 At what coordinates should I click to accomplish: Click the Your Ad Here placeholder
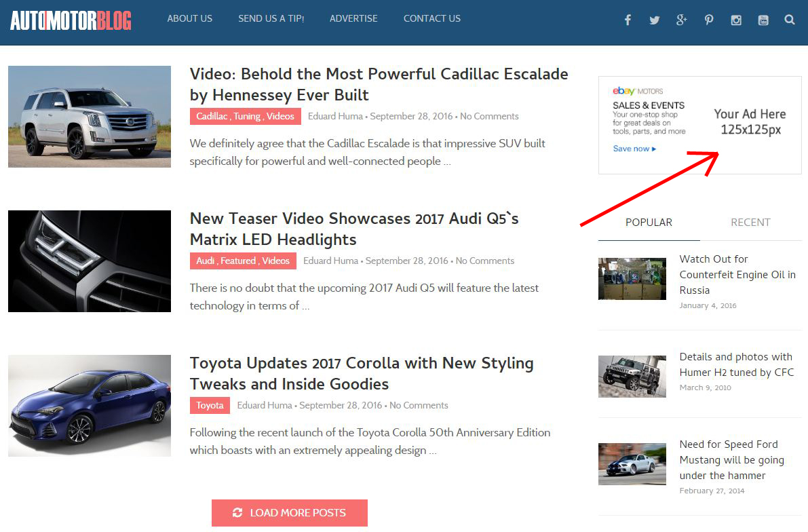tap(750, 121)
